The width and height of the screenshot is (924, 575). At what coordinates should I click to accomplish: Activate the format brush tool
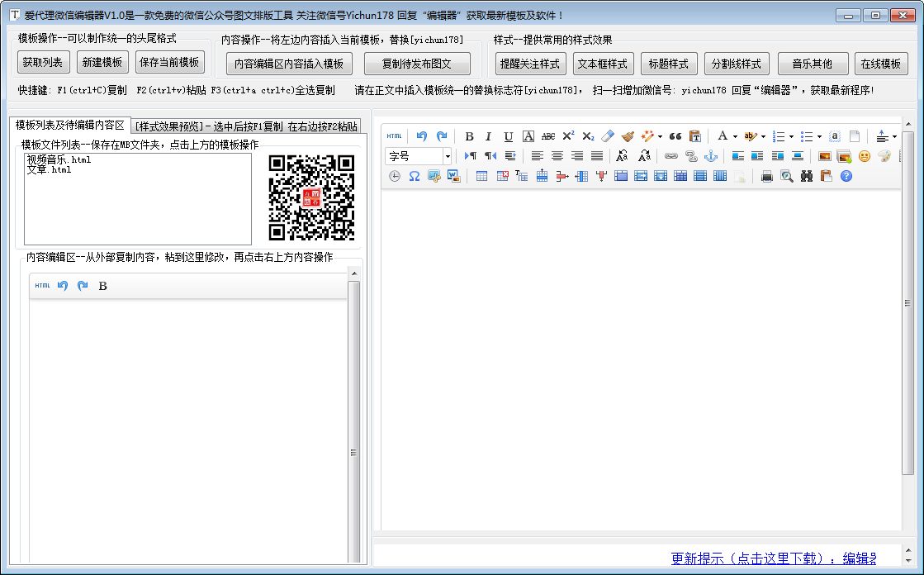coord(628,136)
